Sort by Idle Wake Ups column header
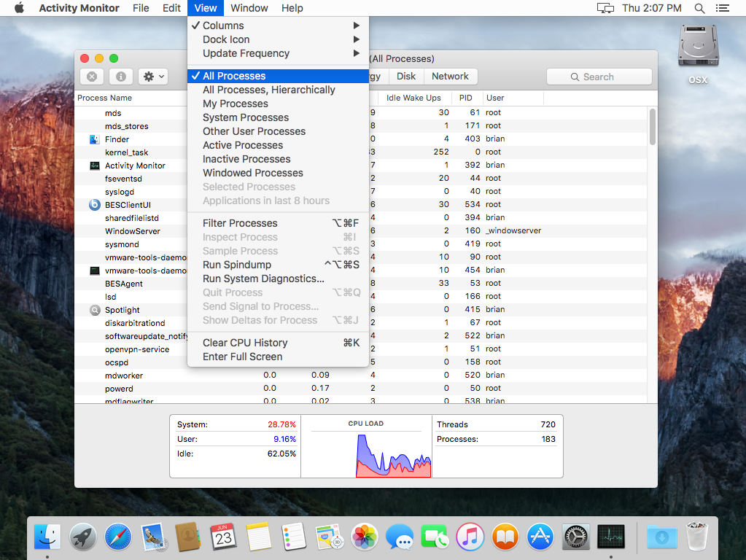This screenshot has width=746, height=560. tap(413, 98)
